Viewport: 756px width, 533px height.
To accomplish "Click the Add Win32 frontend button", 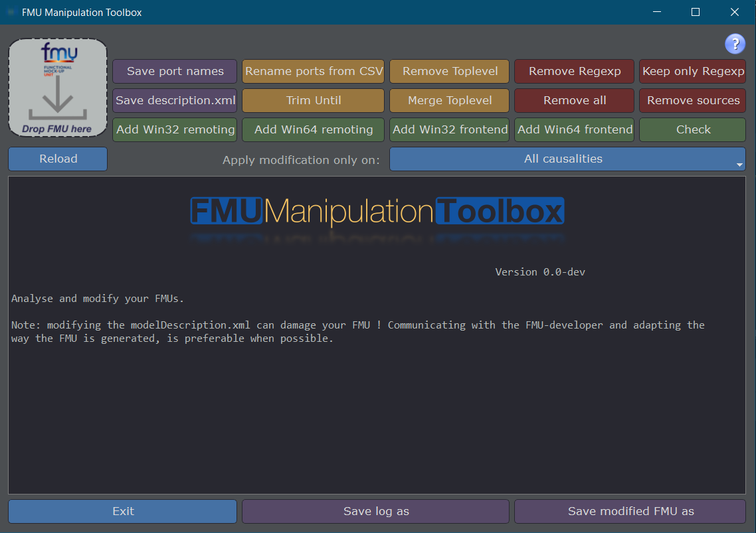I will tap(449, 130).
